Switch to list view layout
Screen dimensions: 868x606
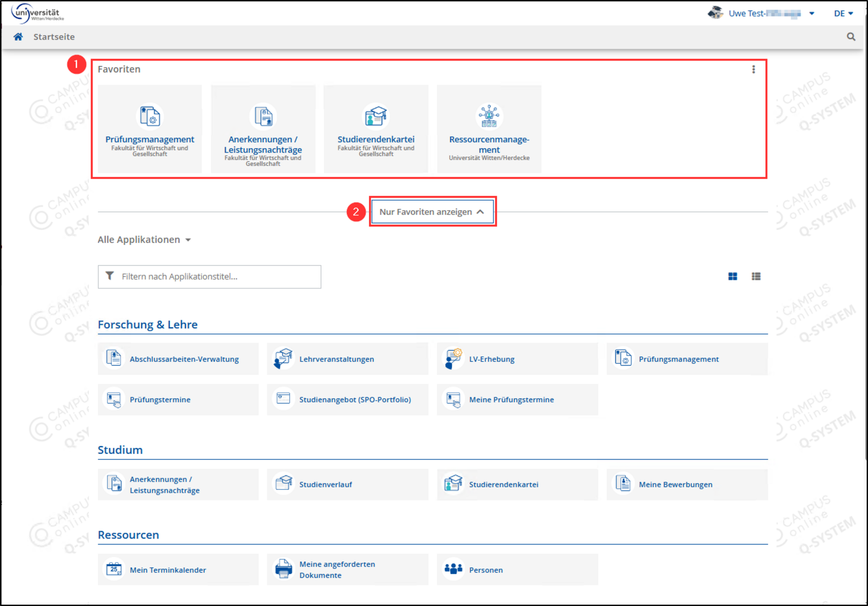pos(756,276)
